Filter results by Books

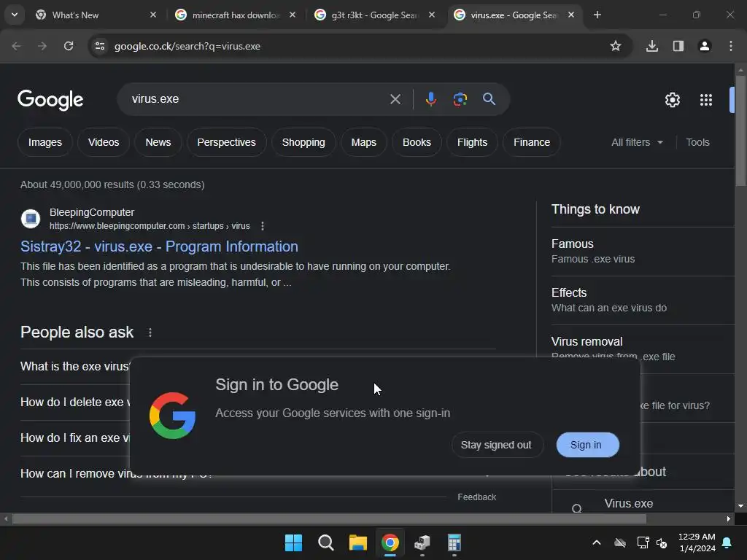(x=417, y=142)
